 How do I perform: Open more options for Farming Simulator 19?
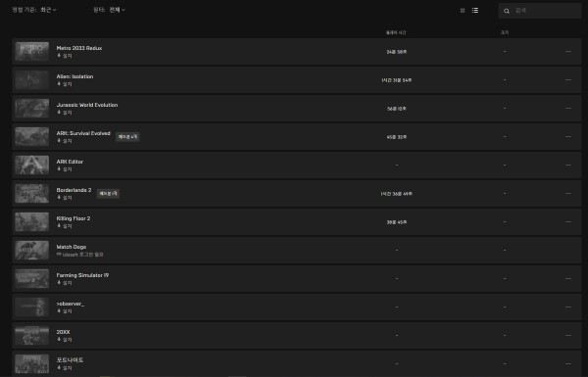pyautogui.click(x=568, y=278)
